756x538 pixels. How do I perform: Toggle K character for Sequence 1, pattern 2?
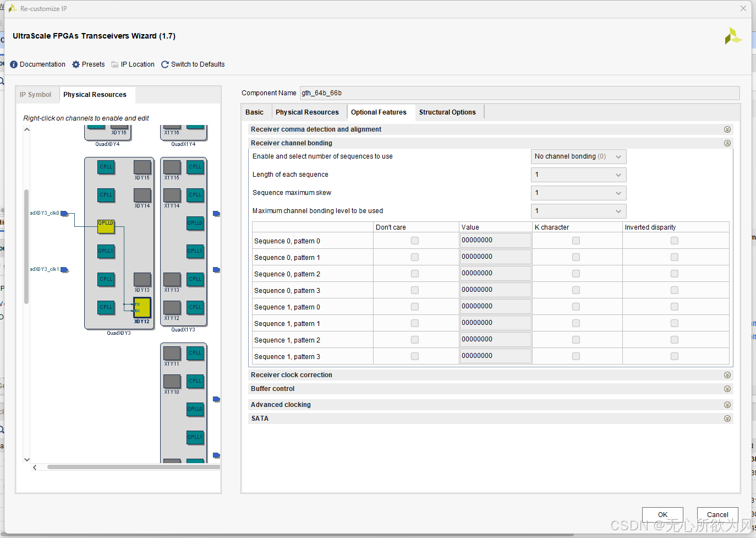(576, 340)
